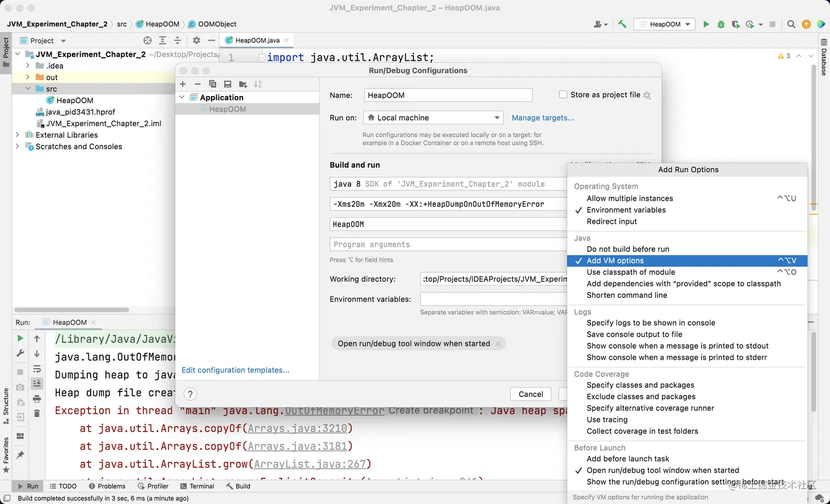Click the VM options field with -Xms20m
830x504 pixels.
tap(448, 204)
